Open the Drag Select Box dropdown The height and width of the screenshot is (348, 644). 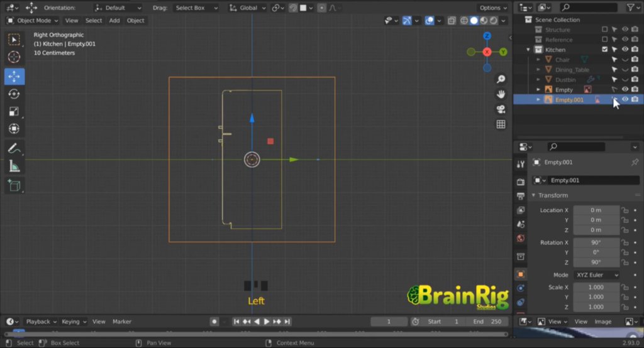point(196,8)
